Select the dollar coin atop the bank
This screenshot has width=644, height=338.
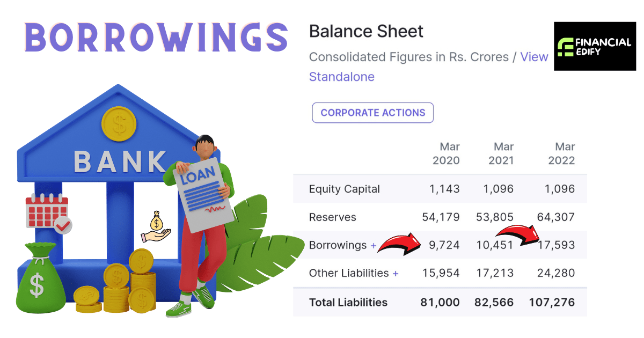[x=119, y=122]
